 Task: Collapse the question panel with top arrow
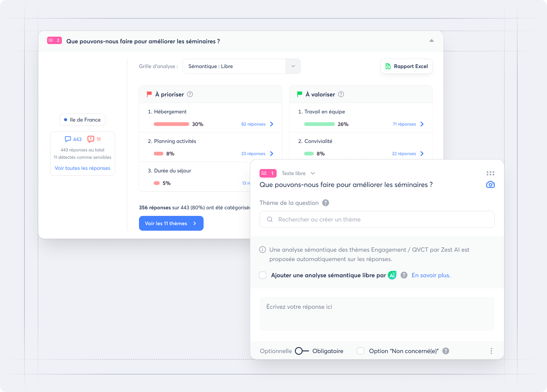[x=432, y=41]
